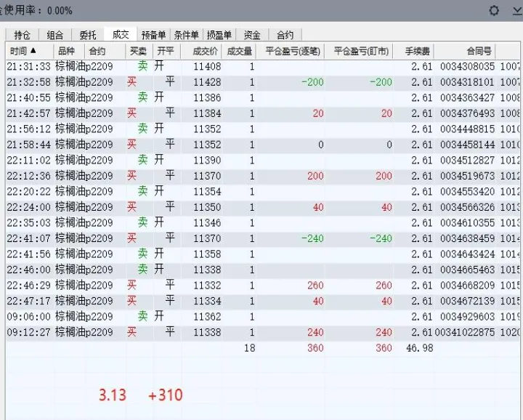Screen dimensions: 523x420
Task: Select the trade row at 21:32:58
Action: click(x=262, y=82)
